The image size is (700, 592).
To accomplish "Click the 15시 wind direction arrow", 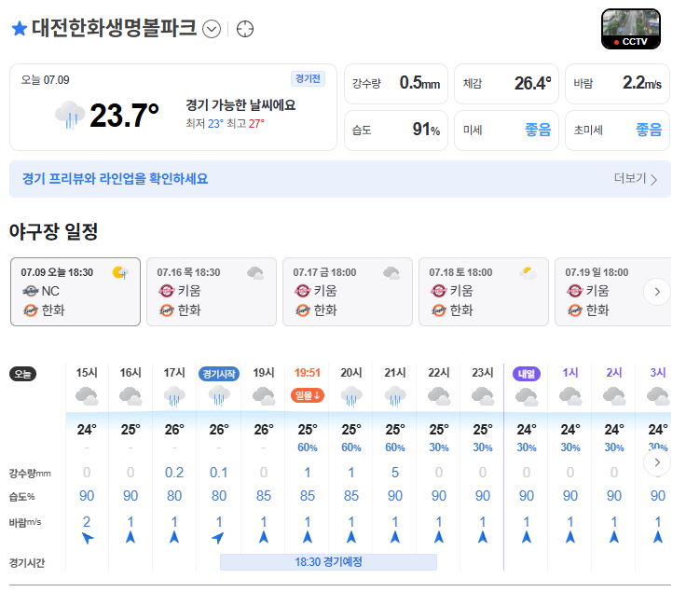I will pos(88,538).
